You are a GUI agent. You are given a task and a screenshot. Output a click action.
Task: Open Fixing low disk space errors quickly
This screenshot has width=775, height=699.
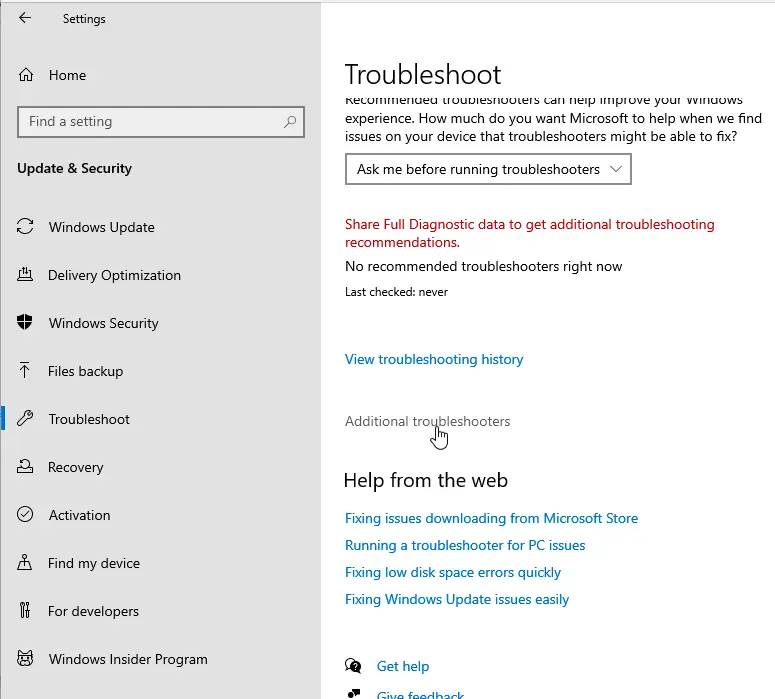(x=452, y=572)
